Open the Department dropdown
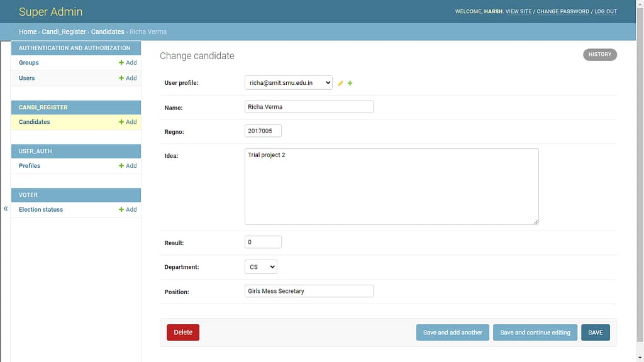This screenshot has width=644, height=362. point(260,267)
